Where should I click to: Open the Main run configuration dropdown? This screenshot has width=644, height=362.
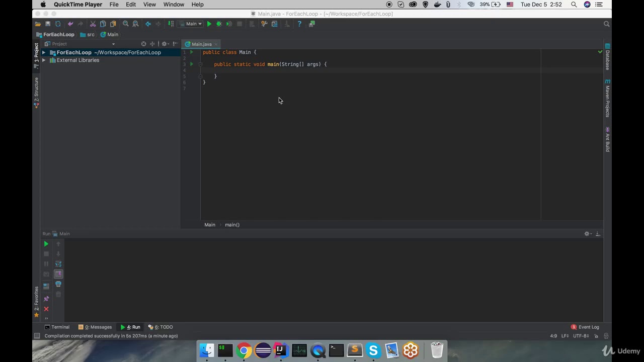tap(192, 24)
